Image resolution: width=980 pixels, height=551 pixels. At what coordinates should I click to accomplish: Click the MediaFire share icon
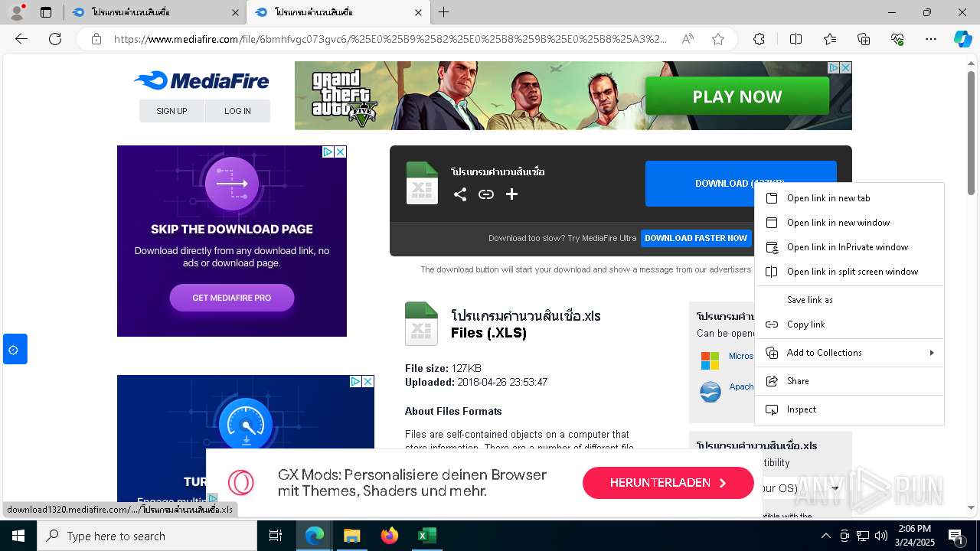click(x=460, y=194)
